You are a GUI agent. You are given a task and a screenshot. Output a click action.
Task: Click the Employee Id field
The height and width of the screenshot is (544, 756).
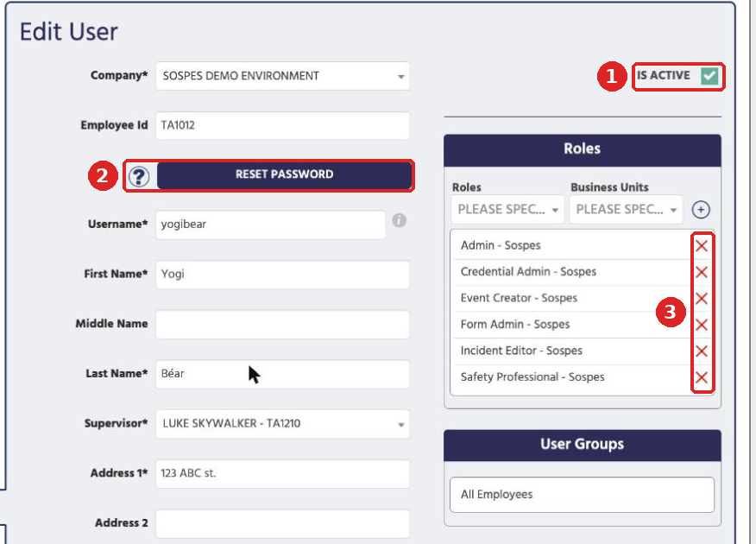coord(282,125)
